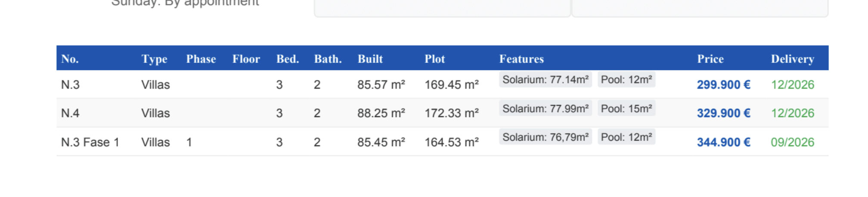Image resolution: width=868 pixels, height=197 pixels.
Task: Click the Solarium: 76,79m² feature tag
Action: [545, 137]
